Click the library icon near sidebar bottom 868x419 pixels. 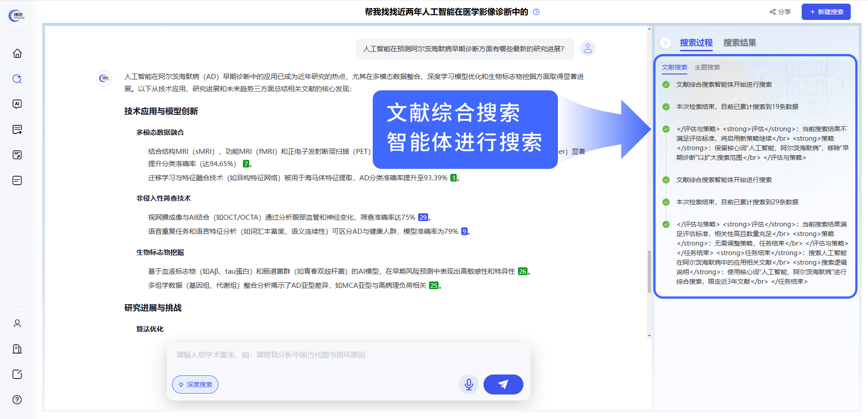click(x=17, y=348)
